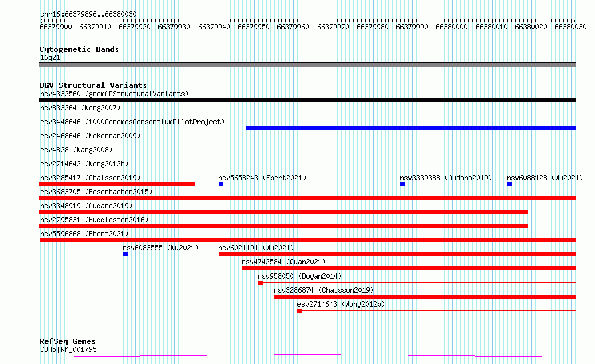Click the RefSeq Genes track title
This screenshot has height=364, width=595.
68,341
